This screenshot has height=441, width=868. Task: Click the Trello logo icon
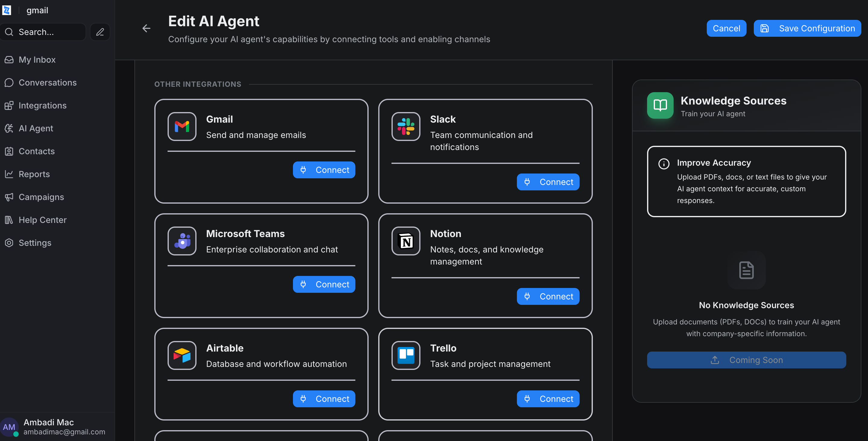406,355
